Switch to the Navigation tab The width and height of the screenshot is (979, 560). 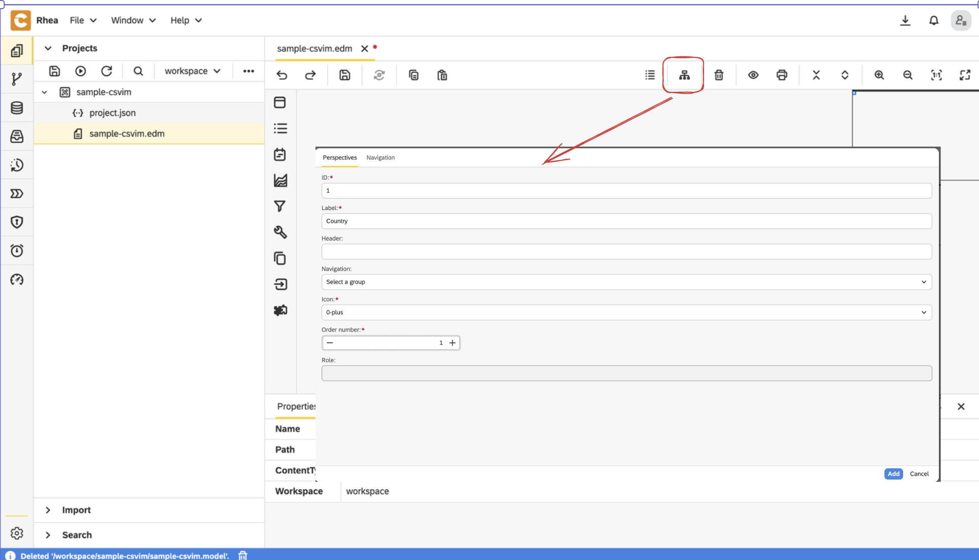pos(380,158)
